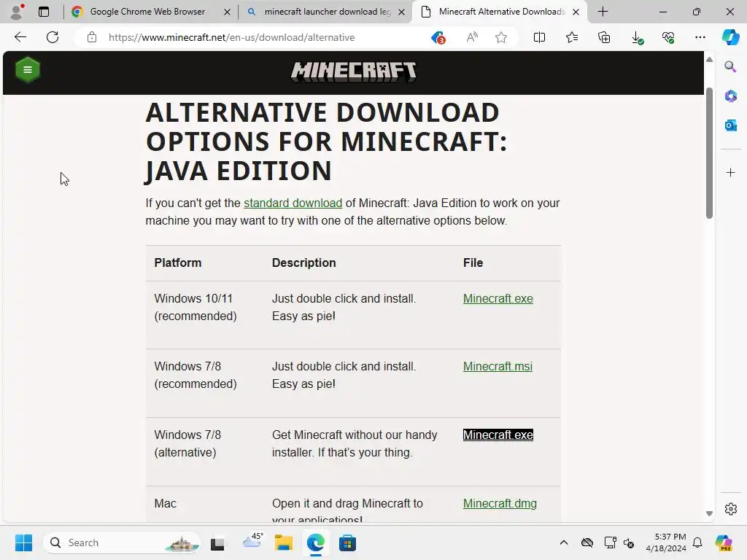Screen dimensions: 747x560
Task: Select Minecraft Alternative Downloads tab
Action: [x=500, y=12]
